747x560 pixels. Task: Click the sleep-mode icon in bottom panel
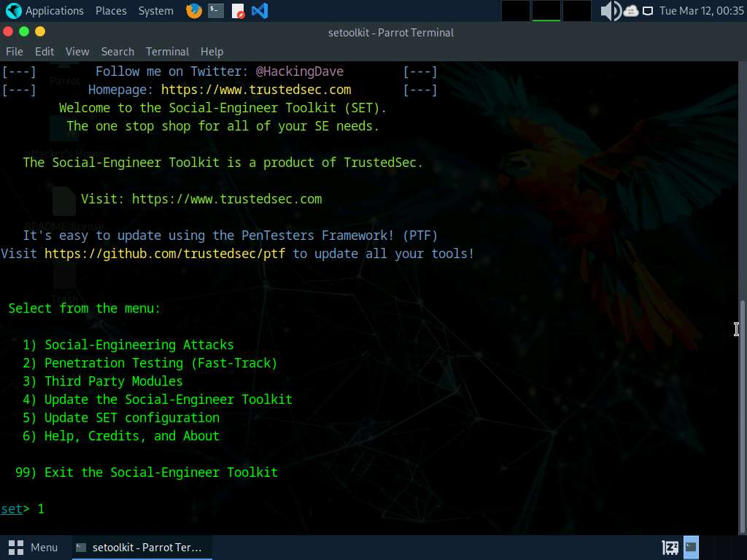(x=670, y=547)
